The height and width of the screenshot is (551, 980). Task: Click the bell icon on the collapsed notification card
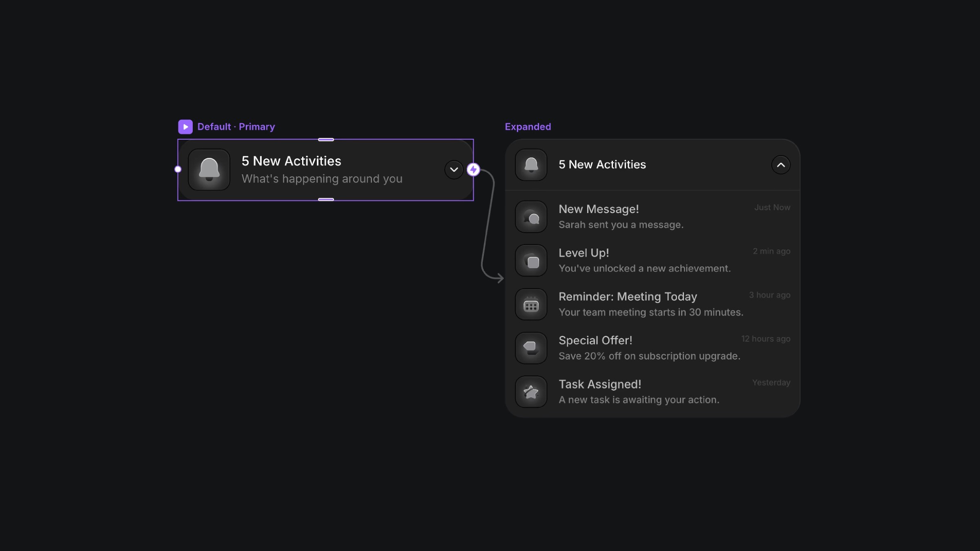pyautogui.click(x=209, y=170)
